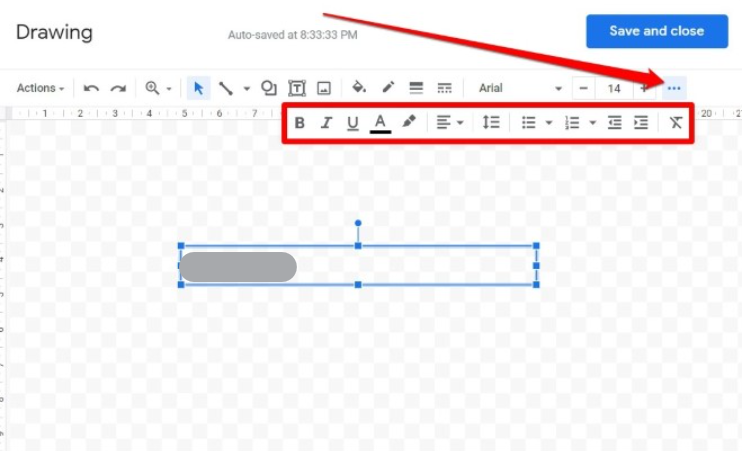Open the text color picker
The height and width of the screenshot is (451, 742).
(380, 124)
